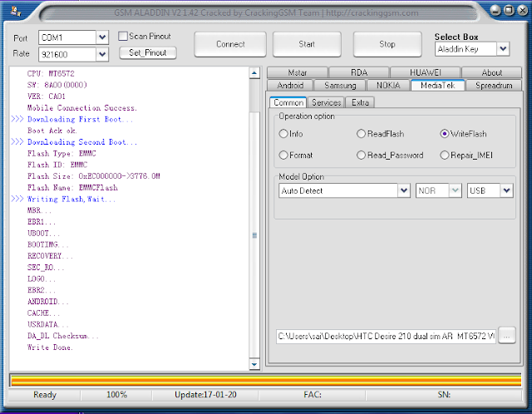Click the 'FAC:' status bar field
Image resolution: width=532 pixels, height=414 pixels.
(313, 395)
